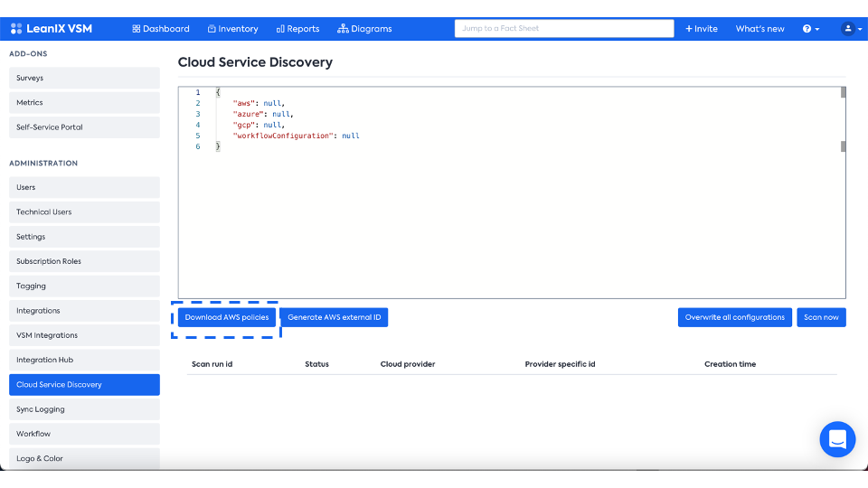This screenshot has height=488, width=868.
Task: Focus the Jump to a Fact Sheet search
Action: (x=564, y=28)
